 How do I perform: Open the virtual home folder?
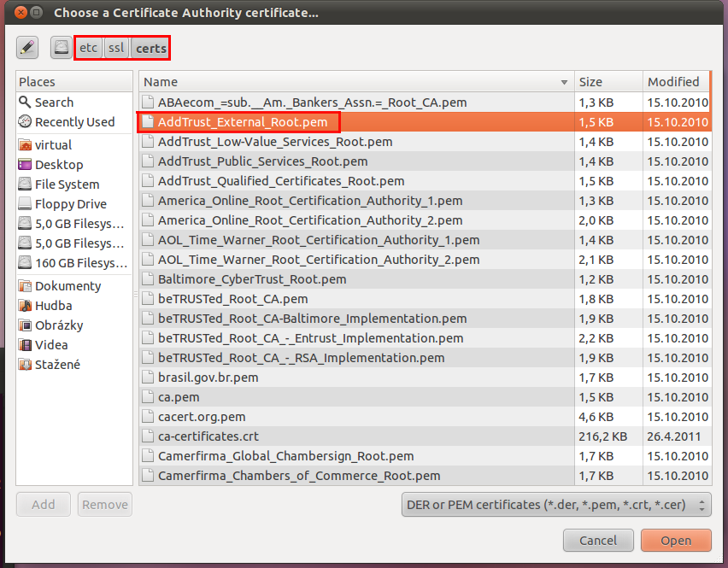[53, 145]
